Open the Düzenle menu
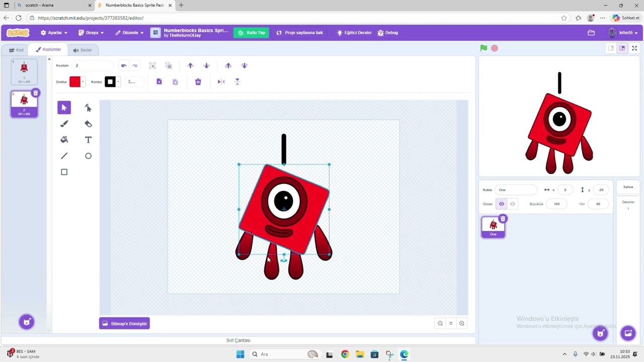 pos(129,33)
